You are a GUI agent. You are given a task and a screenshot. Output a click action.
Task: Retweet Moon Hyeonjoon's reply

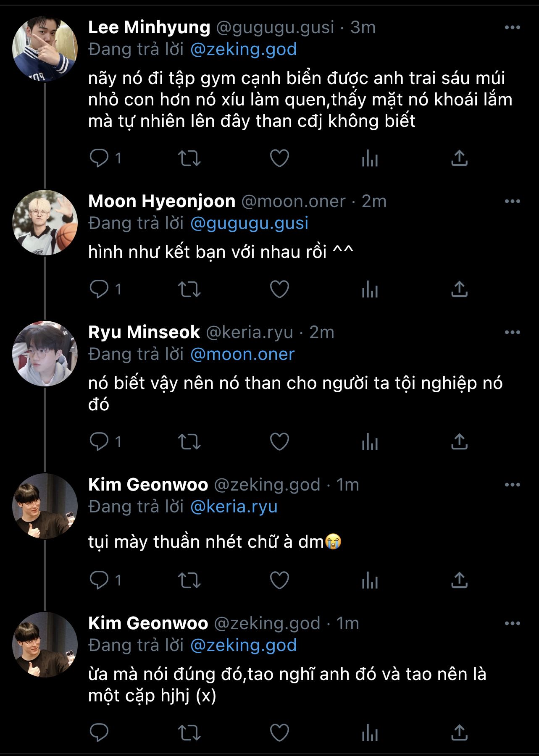click(x=189, y=289)
